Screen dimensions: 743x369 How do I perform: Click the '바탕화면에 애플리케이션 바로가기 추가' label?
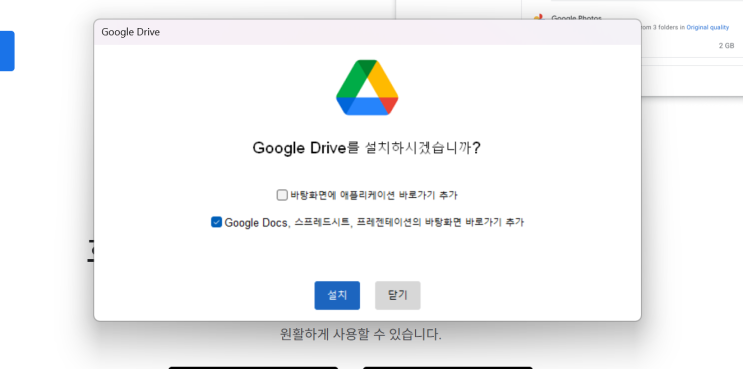click(374, 195)
